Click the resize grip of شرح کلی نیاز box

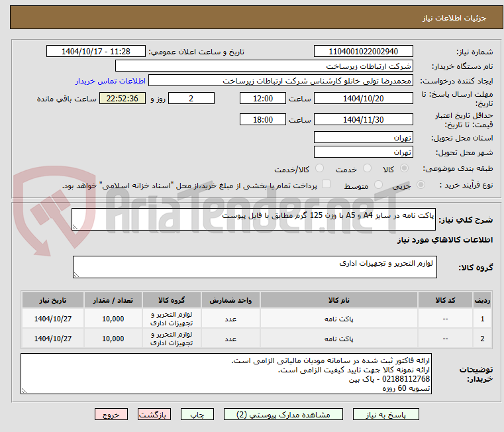click(x=75, y=227)
